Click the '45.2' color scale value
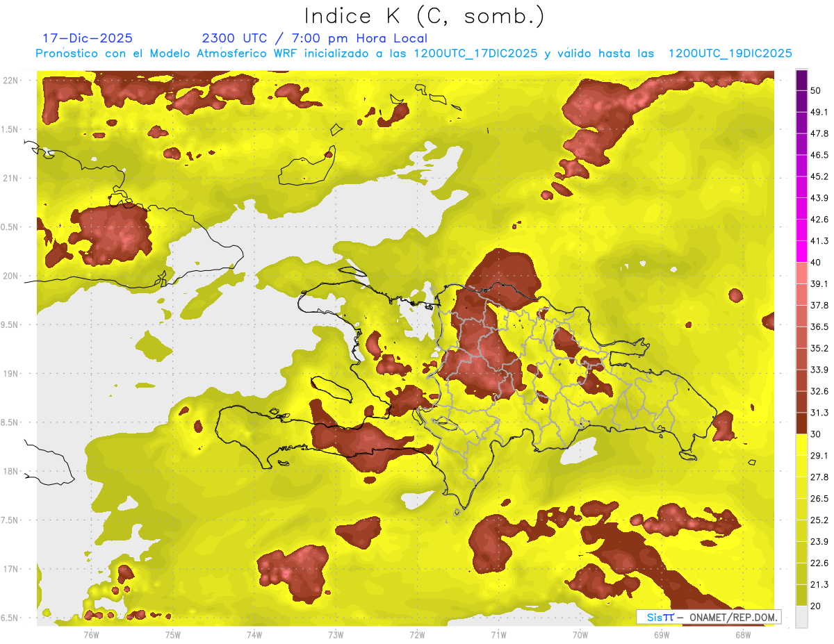 (x=819, y=176)
